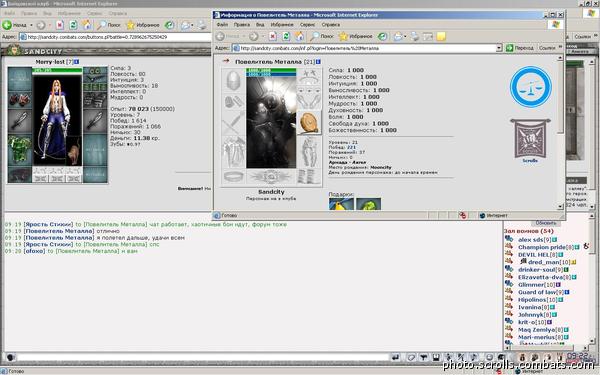Screen dimensions: 600x375
Task: Click info icon next to Merry-lest name
Action: (77, 62)
